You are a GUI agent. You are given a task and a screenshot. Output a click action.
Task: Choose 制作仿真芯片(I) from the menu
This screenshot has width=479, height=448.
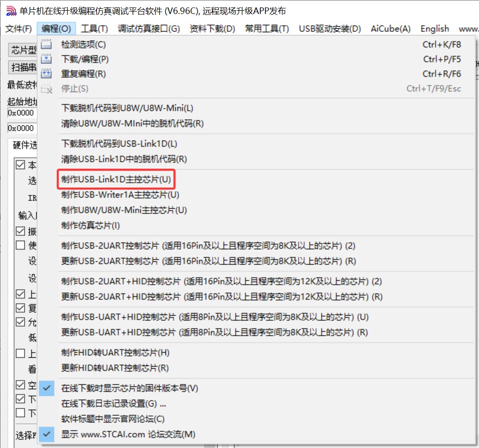click(x=90, y=225)
